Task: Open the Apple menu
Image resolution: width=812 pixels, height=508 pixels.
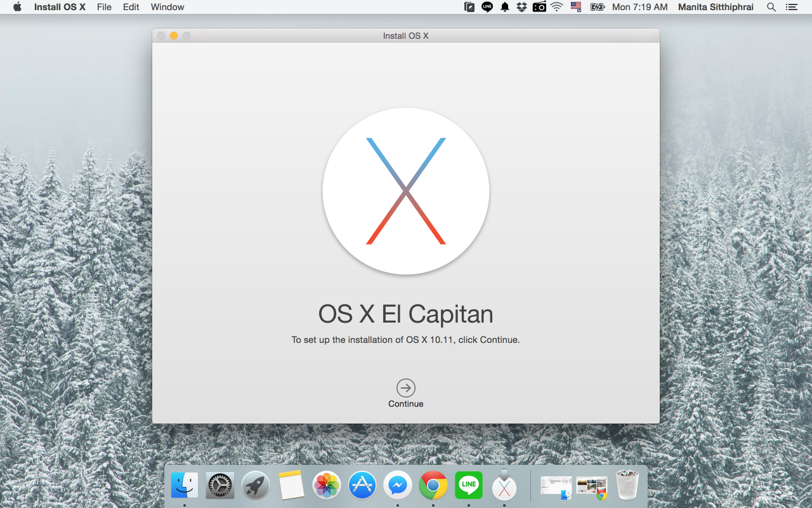Action: click(17, 7)
